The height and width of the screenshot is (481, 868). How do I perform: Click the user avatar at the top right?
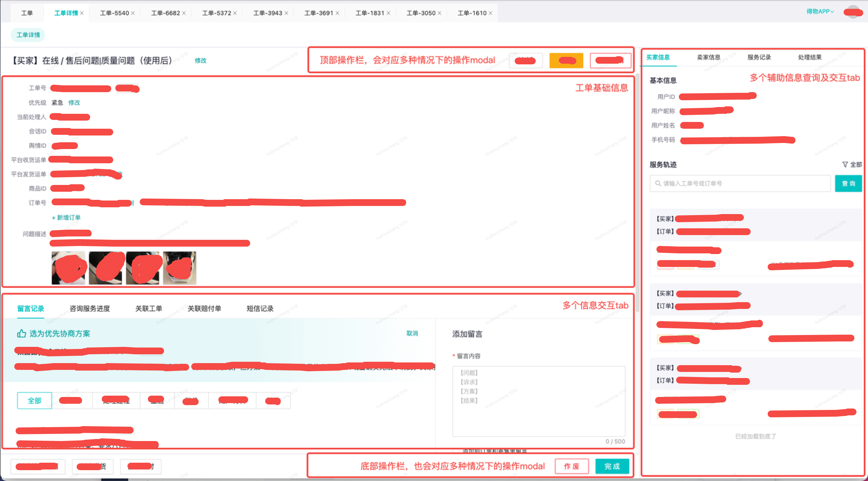click(x=852, y=12)
